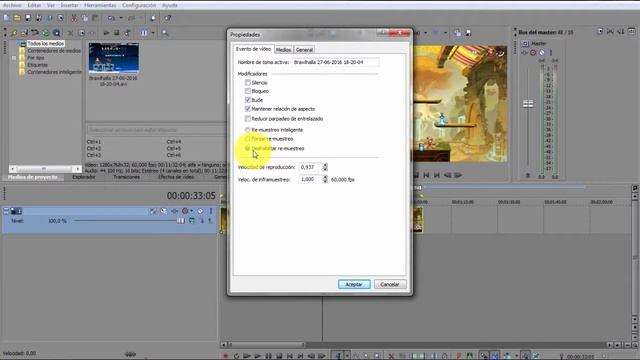640x360 pixels.
Task: Click the preview Go to start button
Action: point(427,175)
